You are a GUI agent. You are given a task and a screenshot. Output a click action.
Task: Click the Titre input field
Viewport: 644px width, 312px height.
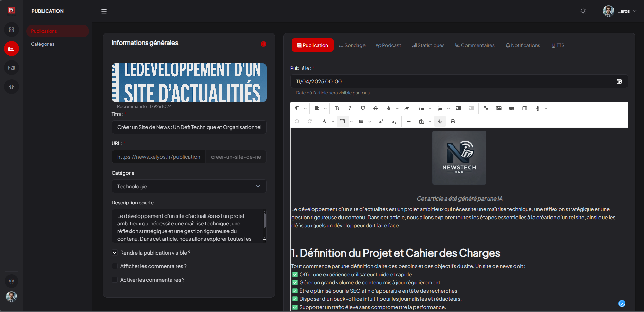tap(189, 127)
